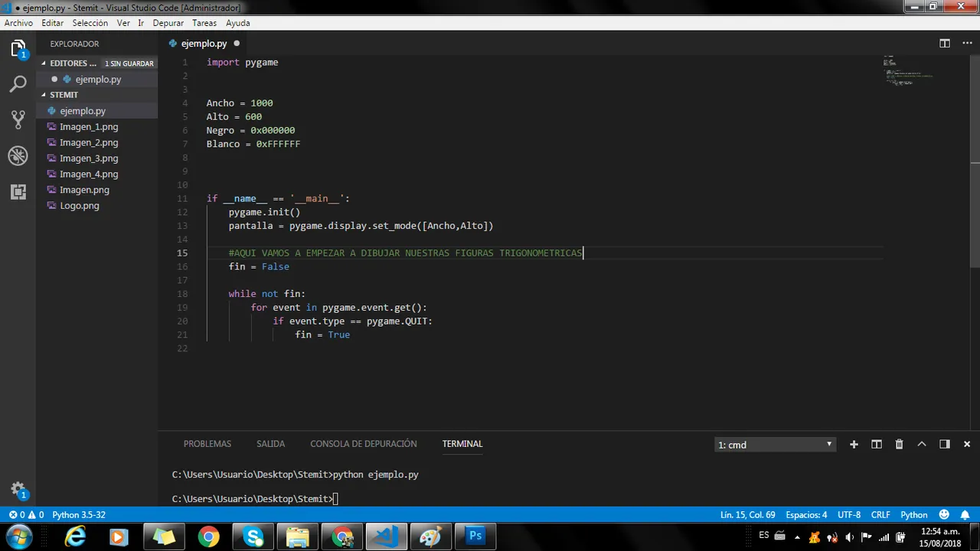Open the editor More Actions menu
980x551 pixels.
coord(966,44)
